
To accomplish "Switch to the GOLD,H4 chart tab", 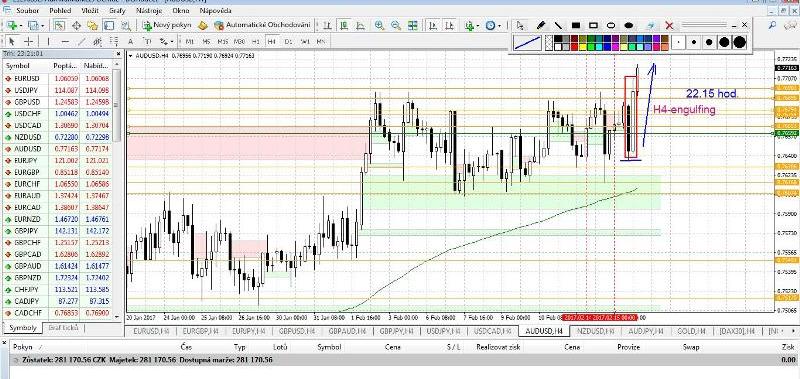I will (x=690, y=331).
